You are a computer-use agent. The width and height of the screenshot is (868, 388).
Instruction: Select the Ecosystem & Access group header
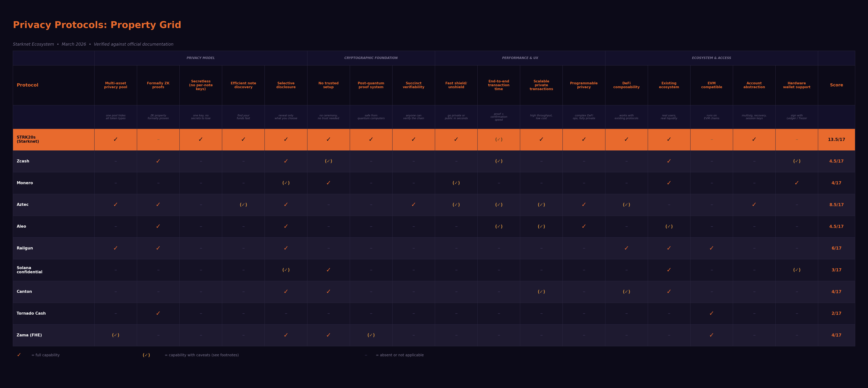coord(711,58)
